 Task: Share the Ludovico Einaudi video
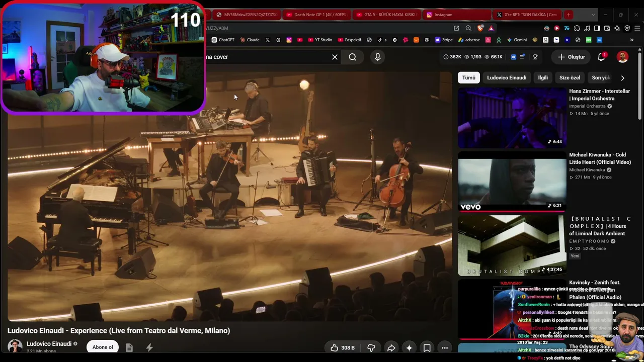(x=391, y=347)
